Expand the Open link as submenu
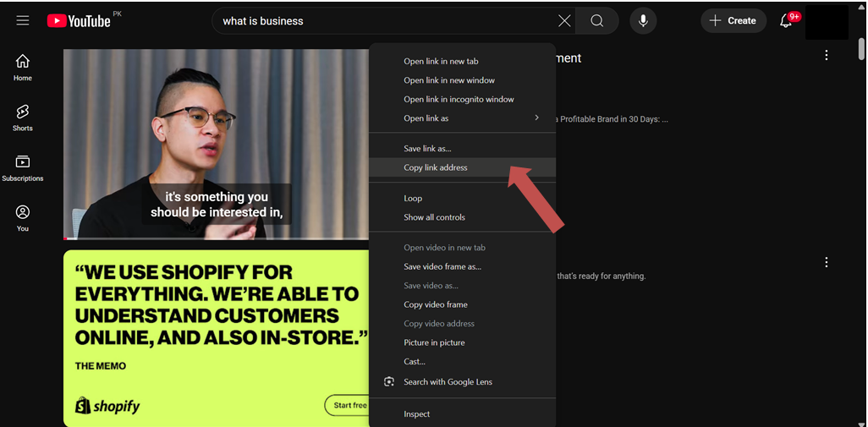 462,118
